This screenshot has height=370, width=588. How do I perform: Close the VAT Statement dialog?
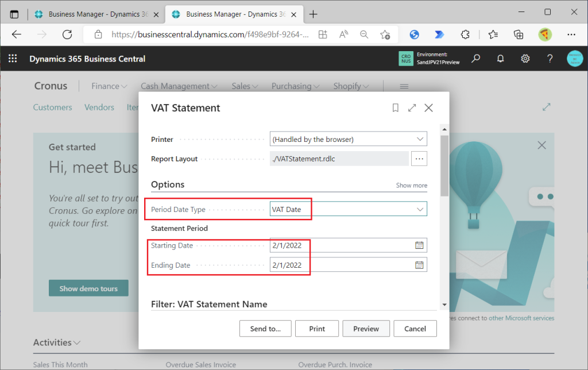(x=428, y=108)
